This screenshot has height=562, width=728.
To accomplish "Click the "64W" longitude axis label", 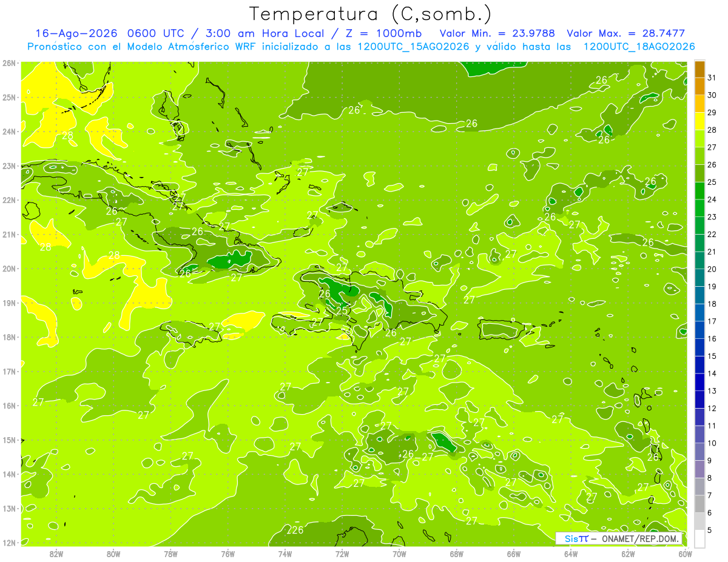I will coord(571,554).
